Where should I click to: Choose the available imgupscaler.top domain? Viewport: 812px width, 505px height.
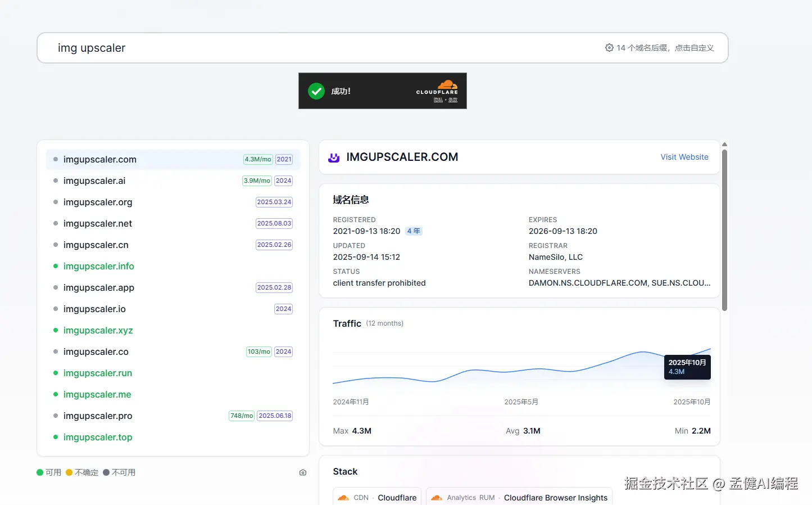tap(173, 437)
